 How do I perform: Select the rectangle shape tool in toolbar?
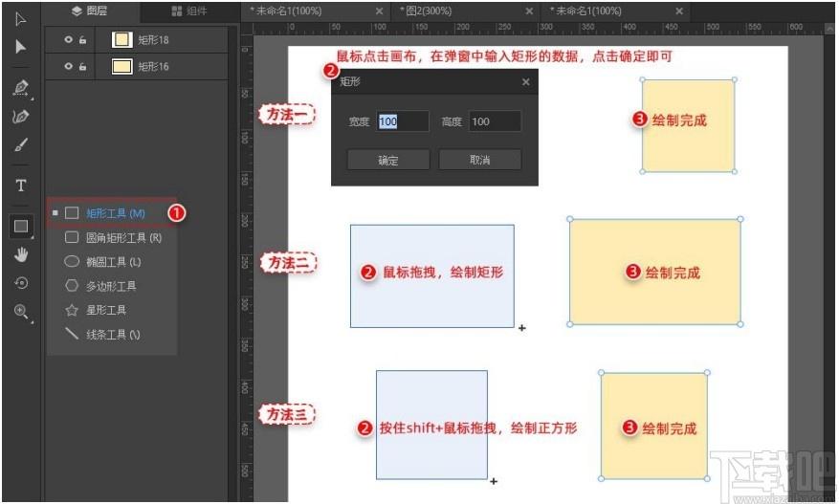pos(21,227)
